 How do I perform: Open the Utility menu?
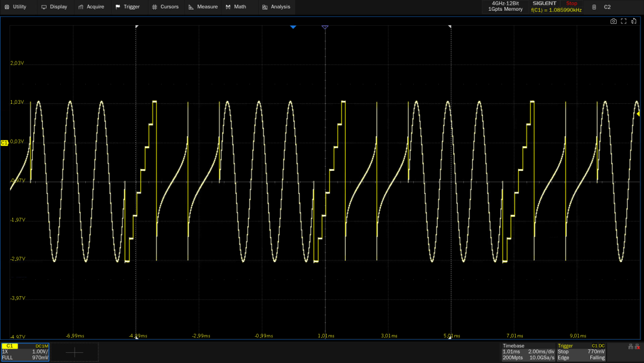[16, 7]
